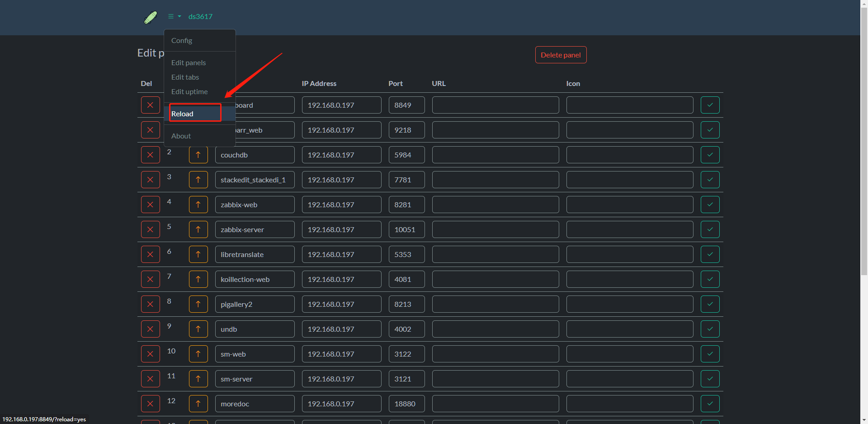The width and height of the screenshot is (868, 424).
Task: Edit the port field showing 18880
Action: pyautogui.click(x=407, y=404)
